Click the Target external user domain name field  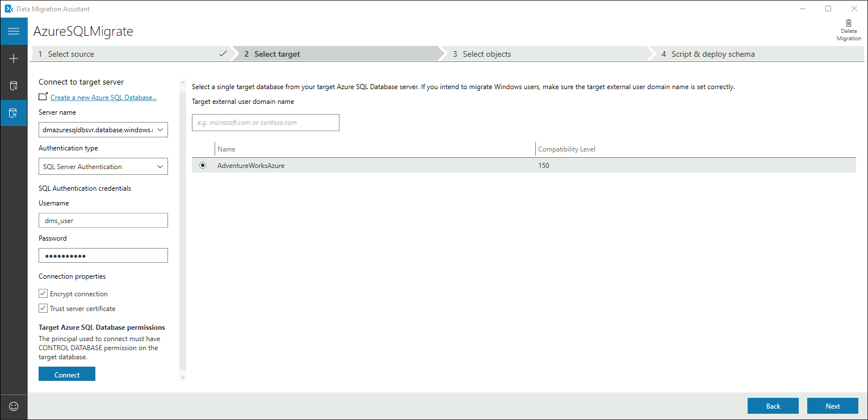(266, 123)
